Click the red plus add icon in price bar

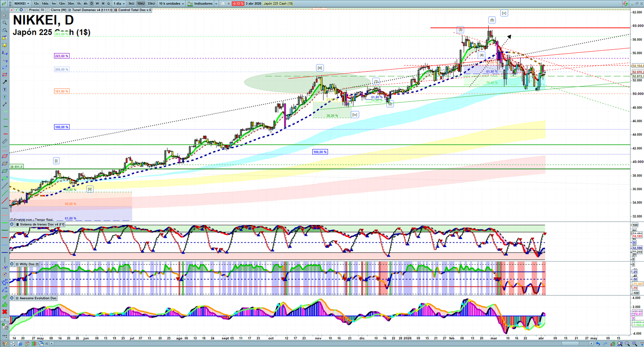point(12,10)
